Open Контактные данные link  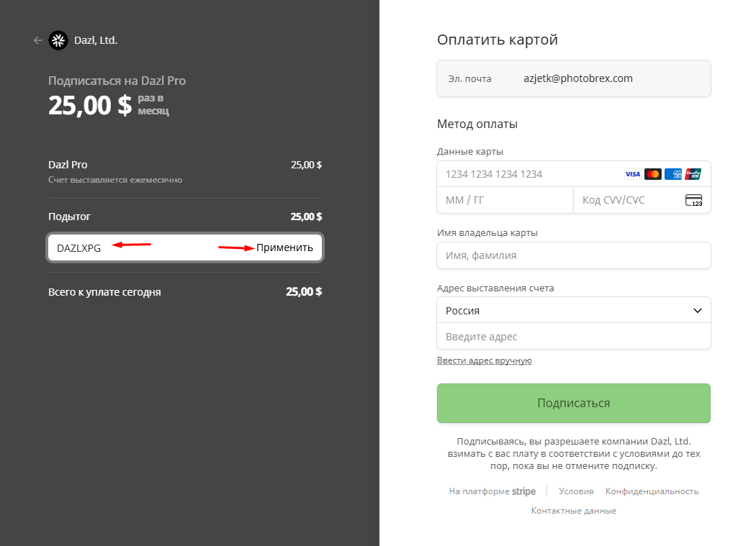(573, 511)
